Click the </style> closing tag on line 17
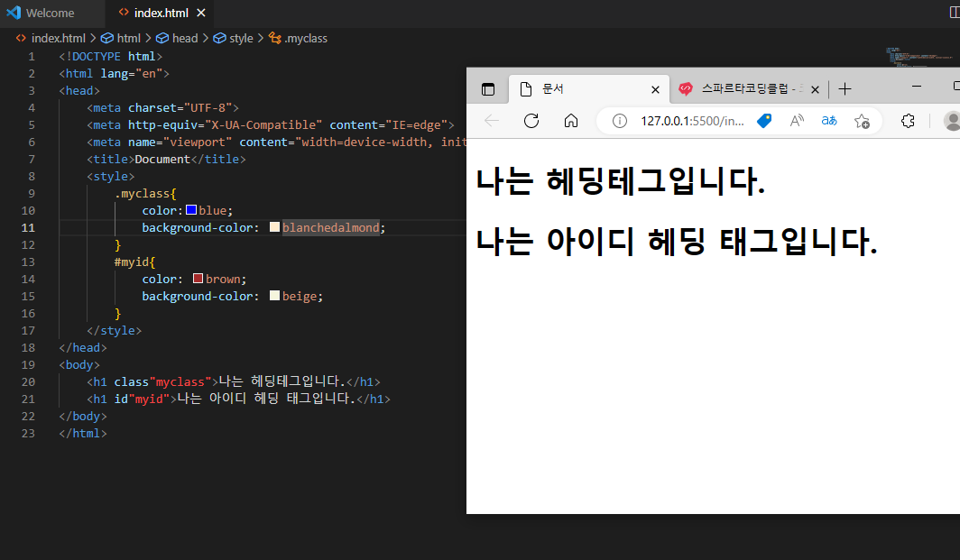960x560 pixels. (x=114, y=330)
